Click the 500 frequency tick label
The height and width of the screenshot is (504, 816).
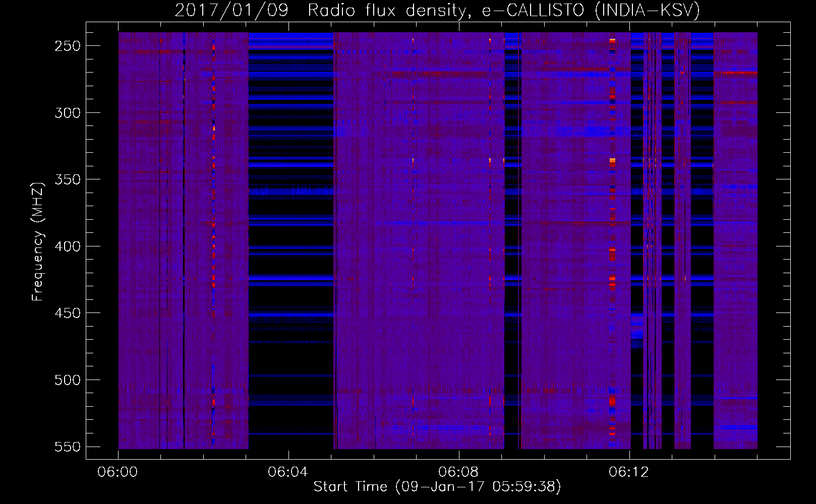68,380
